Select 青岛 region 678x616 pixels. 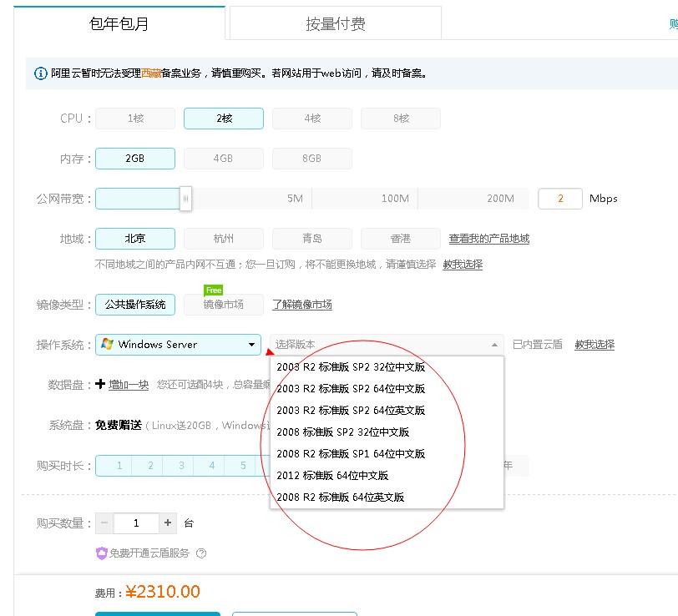312,239
